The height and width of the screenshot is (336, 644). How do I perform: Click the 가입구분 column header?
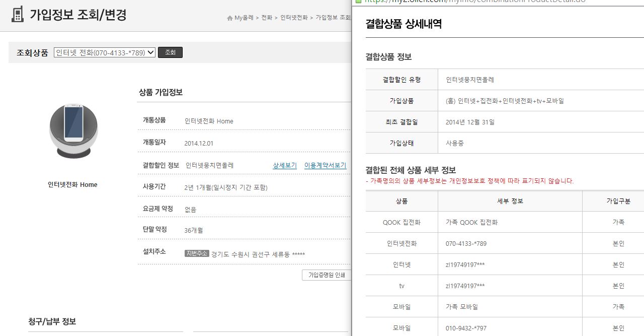(618, 201)
